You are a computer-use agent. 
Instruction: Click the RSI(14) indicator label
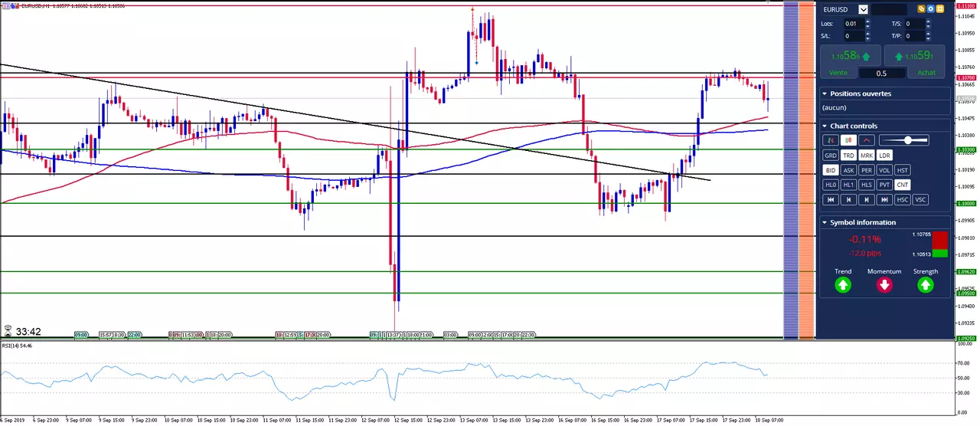16,346
